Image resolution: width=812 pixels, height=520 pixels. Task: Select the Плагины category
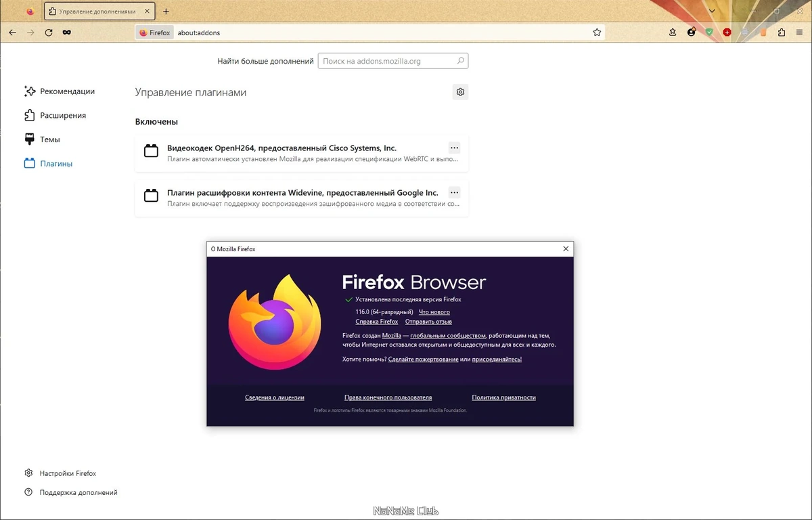[47, 164]
